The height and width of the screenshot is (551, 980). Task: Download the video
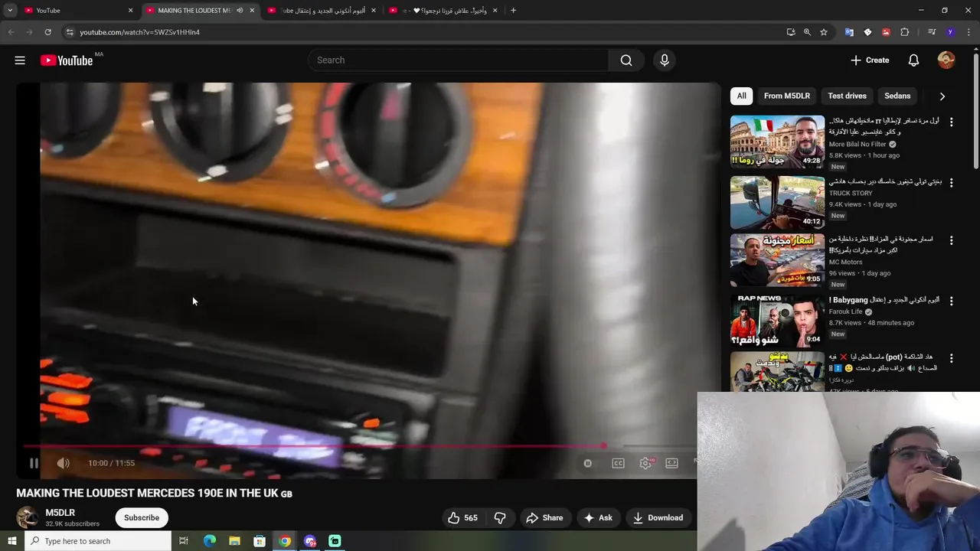(658, 518)
